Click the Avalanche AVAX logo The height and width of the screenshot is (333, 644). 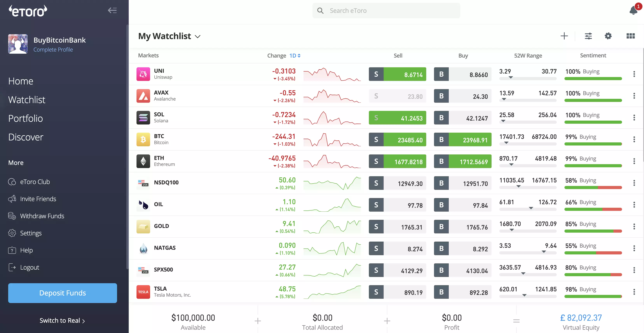pos(143,96)
